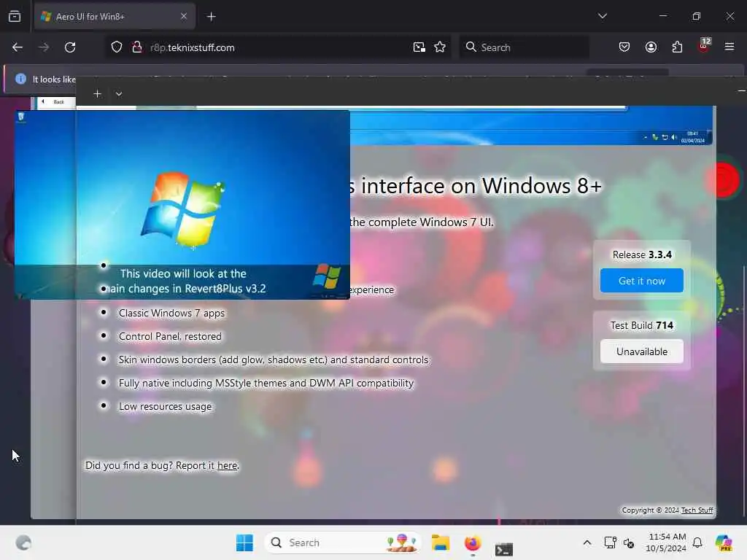List all tabs with the chevron
This screenshot has height=560, width=747.
[x=603, y=16]
